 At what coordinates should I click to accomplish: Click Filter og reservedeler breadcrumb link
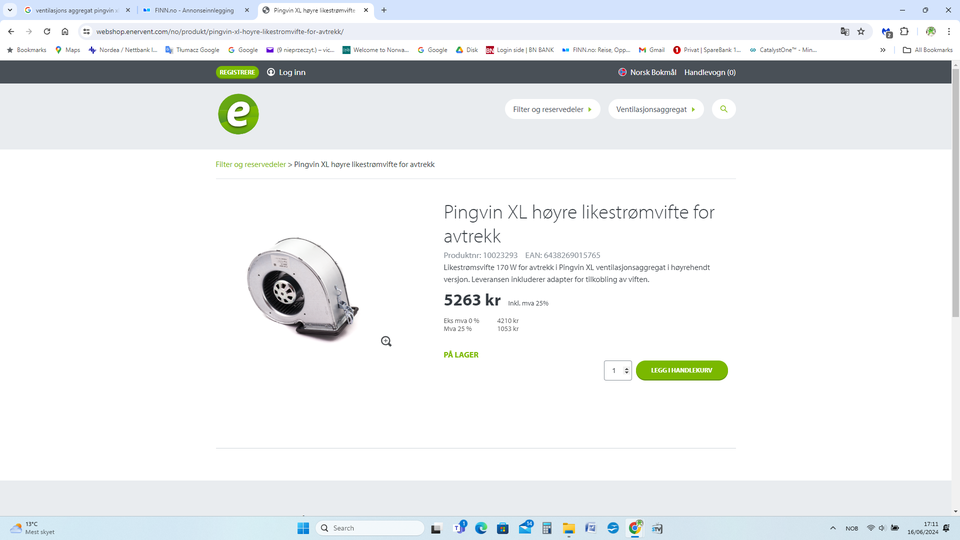coord(250,164)
